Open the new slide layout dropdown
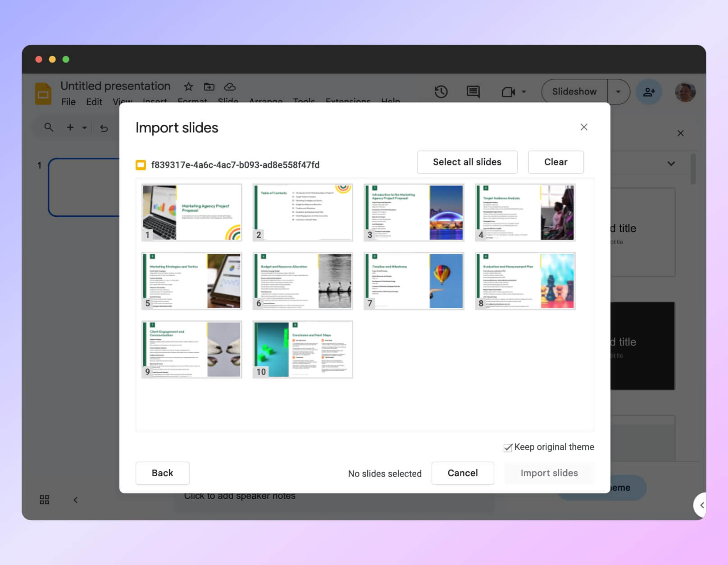Viewport: 728px width, 565px height. tap(85, 128)
